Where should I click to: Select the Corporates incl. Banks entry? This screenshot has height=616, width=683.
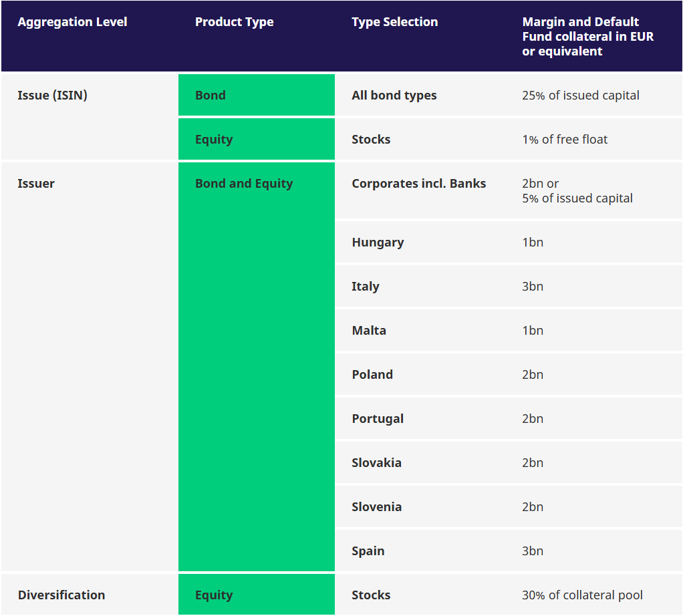coord(418,183)
